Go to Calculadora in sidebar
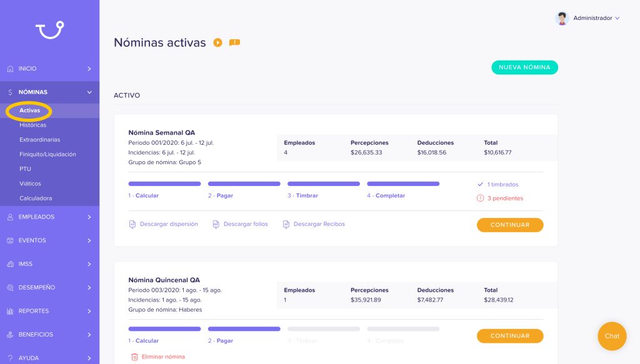 point(36,199)
